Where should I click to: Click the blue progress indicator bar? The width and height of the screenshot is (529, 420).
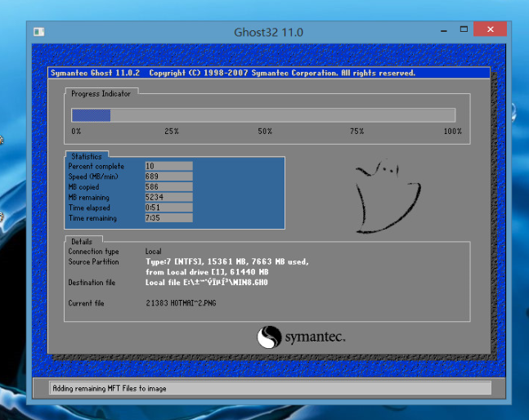pos(91,115)
